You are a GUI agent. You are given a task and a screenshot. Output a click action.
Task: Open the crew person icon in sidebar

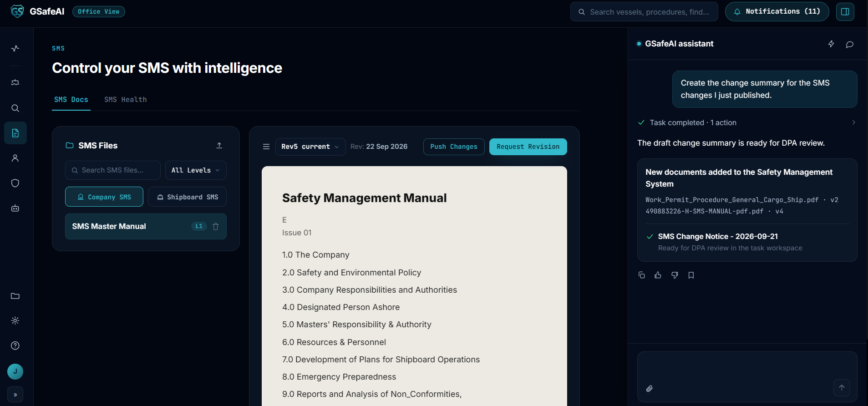coord(15,158)
